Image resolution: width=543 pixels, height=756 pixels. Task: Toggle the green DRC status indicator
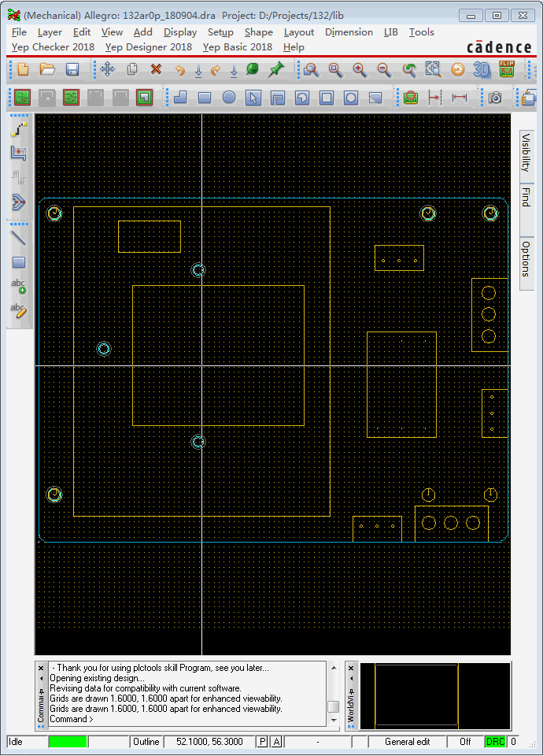point(495,742)
